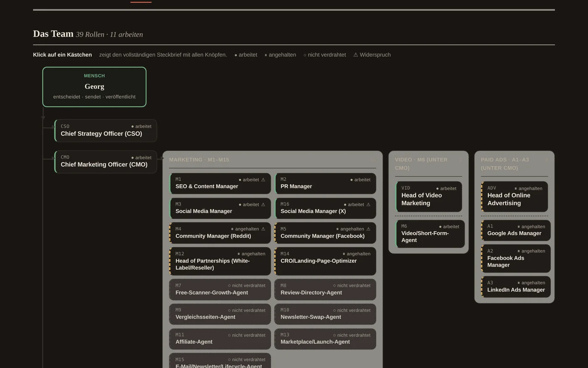Open the Marketplace/Launch-Agent card
The width and height of the screenshot is (588, 368).
point(325,339)
